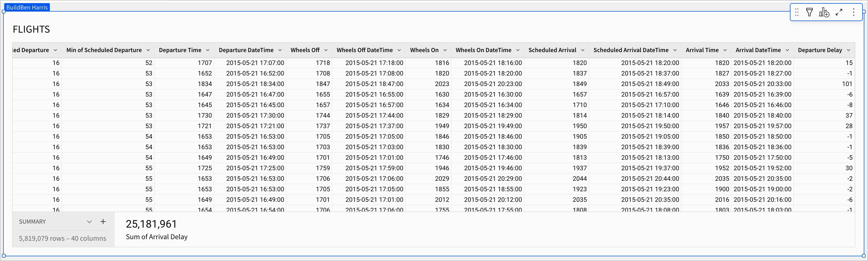Screen dimensions: 868x261
Task: Open the filter icon in element toolbar
Action: (809, 12)
